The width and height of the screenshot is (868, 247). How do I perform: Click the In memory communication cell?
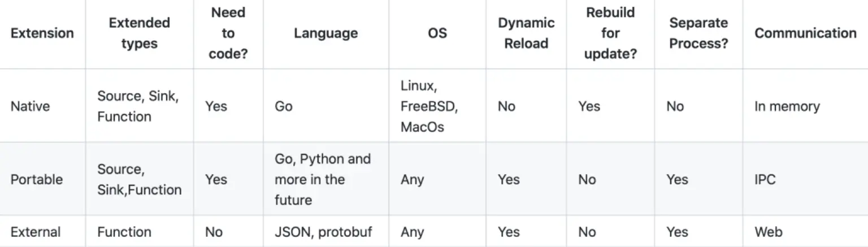tap(787, 106)
